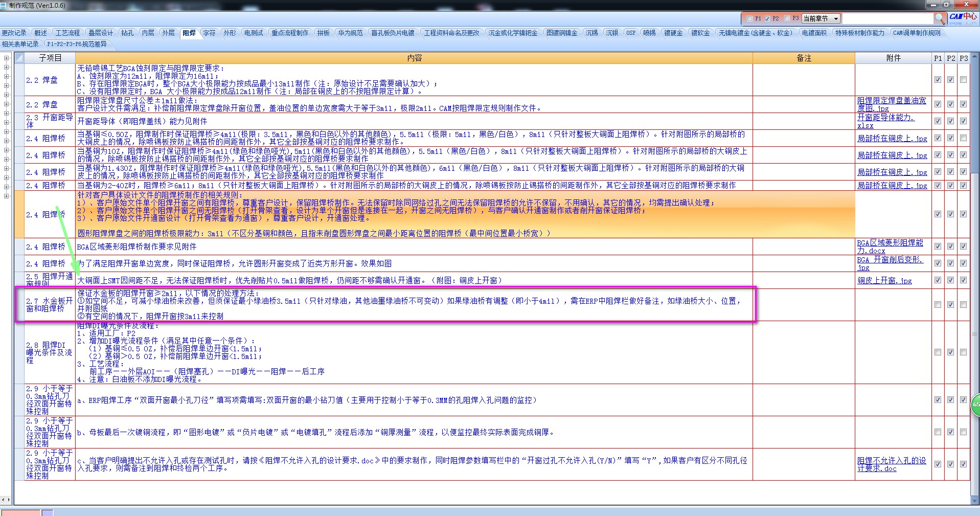Screen dimensions: 980x516
Task: Click the CAM中心 logo icon
Action: pyautogui.click(x=963, y=17)
